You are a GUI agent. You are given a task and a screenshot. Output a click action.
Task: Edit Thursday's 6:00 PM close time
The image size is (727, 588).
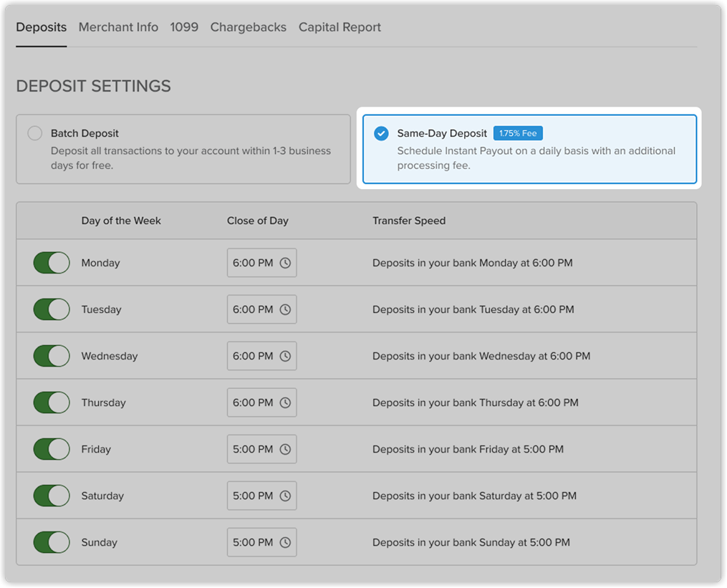tap(261, 403)
